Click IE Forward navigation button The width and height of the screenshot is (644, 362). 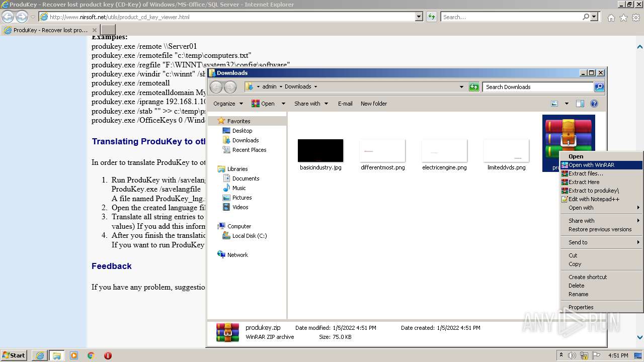tap(22, 17)
